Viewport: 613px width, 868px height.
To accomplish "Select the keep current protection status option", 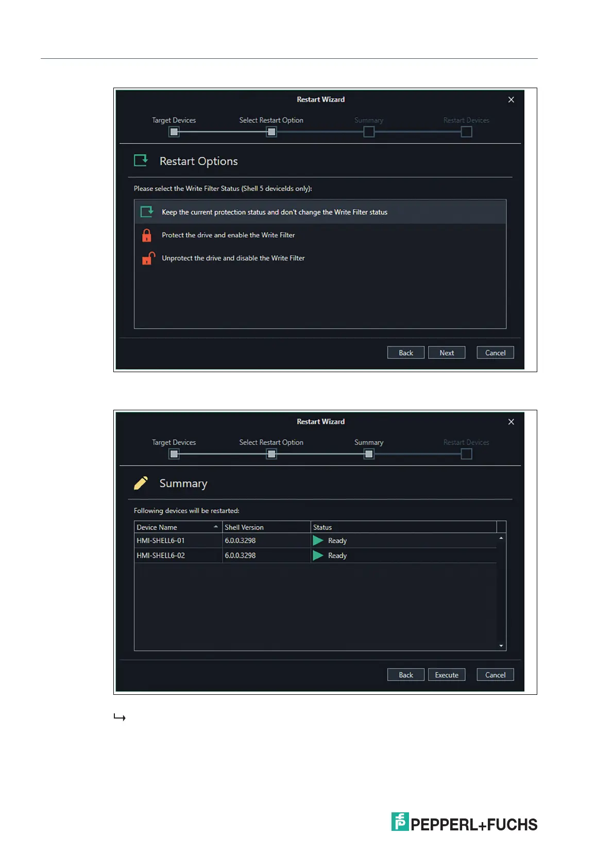I will tap(320, 212).
